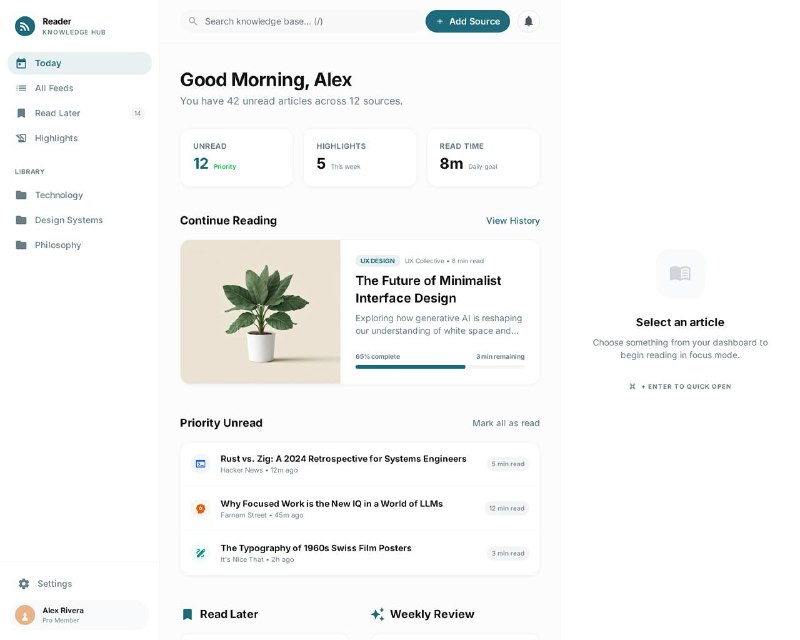Click the bookmark icon beside Read Later heading
Viewport: 800px width, 640px height.
[187, 614]
